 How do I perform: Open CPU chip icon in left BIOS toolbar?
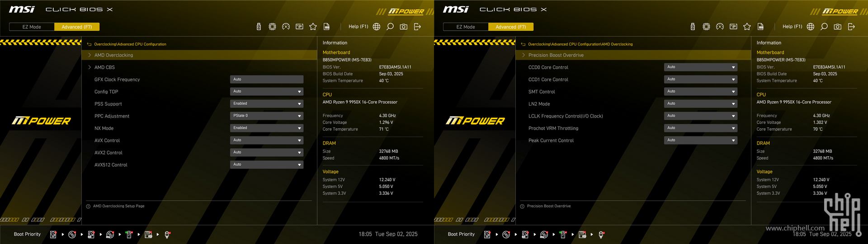pyautogui.click(x=272, y=27)
